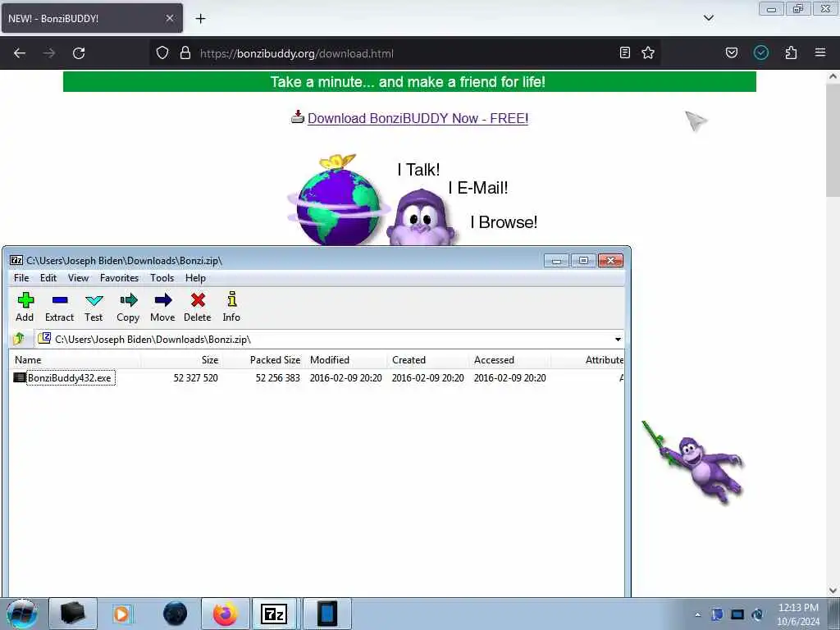Open the blue tablet taskbar icon
Viewport: 840px width, 630px height.
click(x=326, y=614)
